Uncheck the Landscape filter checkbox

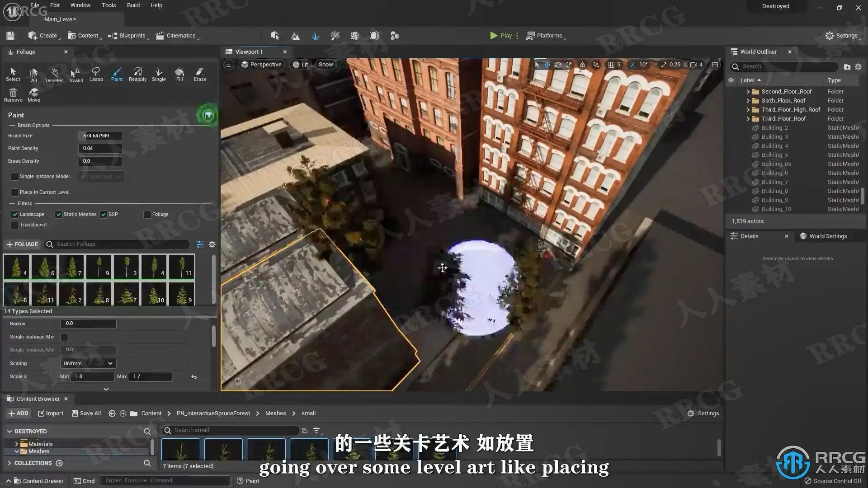coord(15,215)
